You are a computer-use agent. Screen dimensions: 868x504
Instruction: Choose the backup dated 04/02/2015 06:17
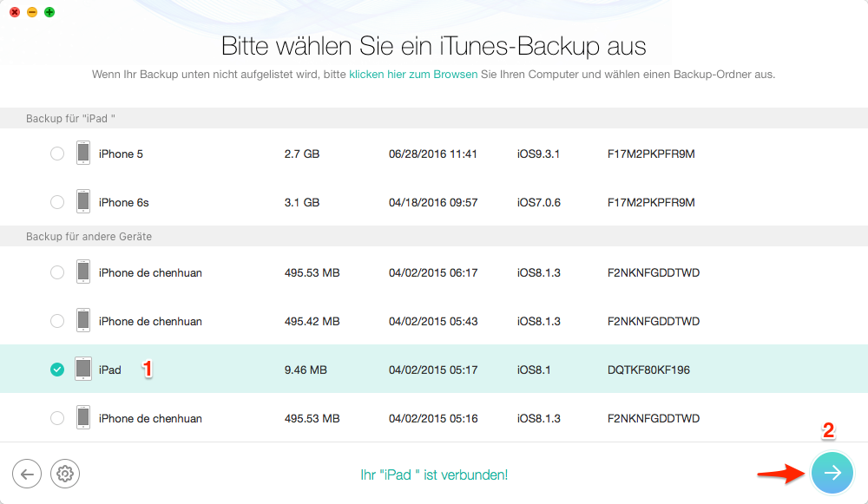[57, 272]
